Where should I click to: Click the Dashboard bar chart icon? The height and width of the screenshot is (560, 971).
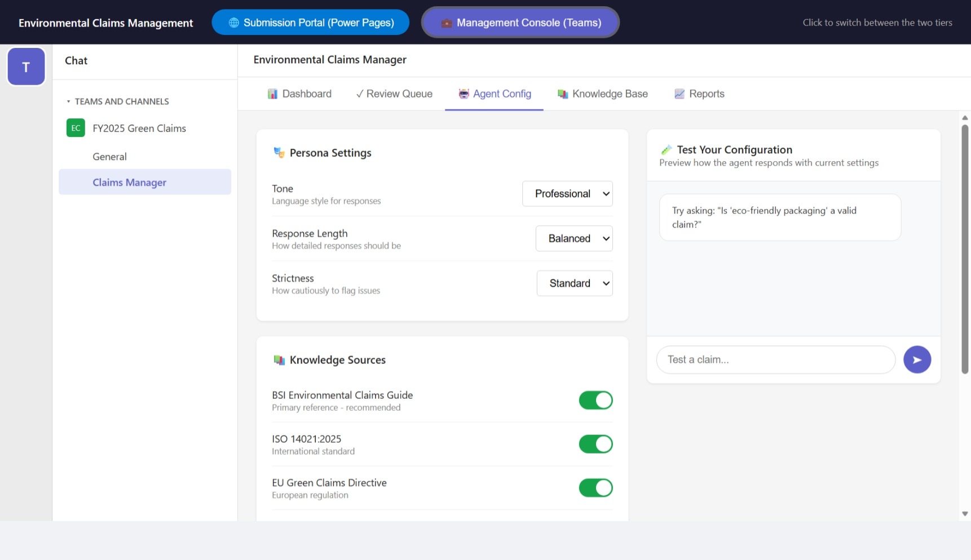272,94
